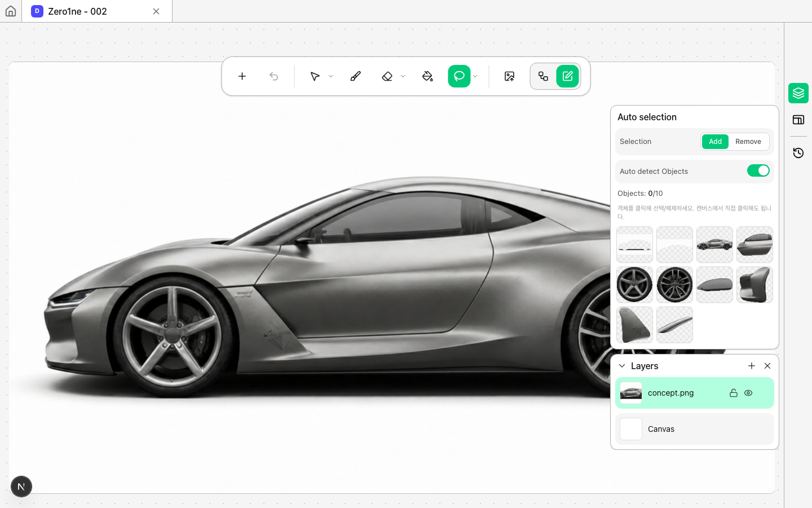Select the paint bucket fill tool
Screen dimensions: 812x508
coord(427,76)
